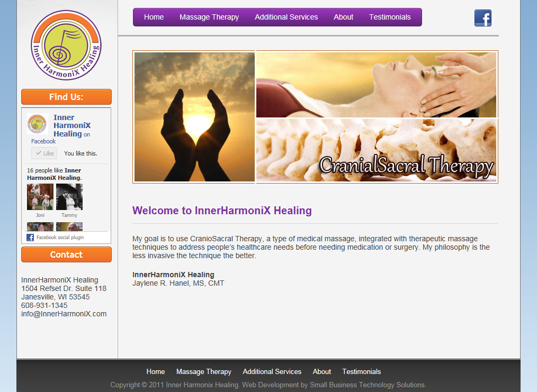Click the name Tammy under the photo
The image size is (537, 392).
point(69,215)
